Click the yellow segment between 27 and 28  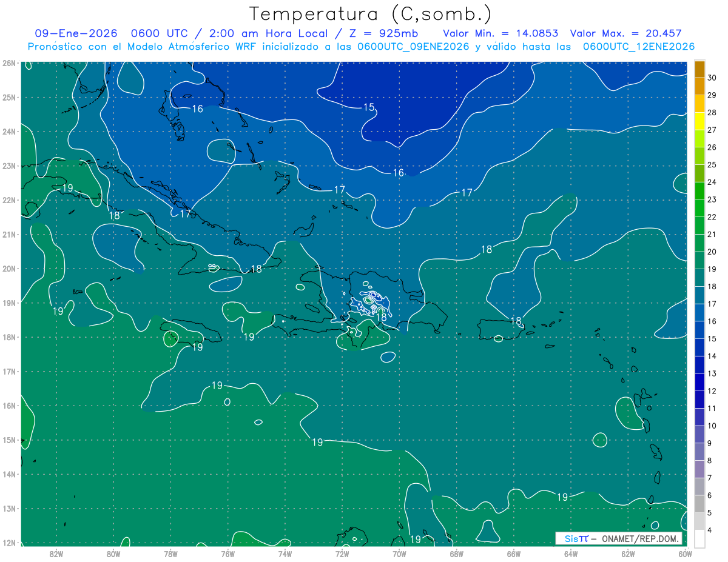coord(699,121)
